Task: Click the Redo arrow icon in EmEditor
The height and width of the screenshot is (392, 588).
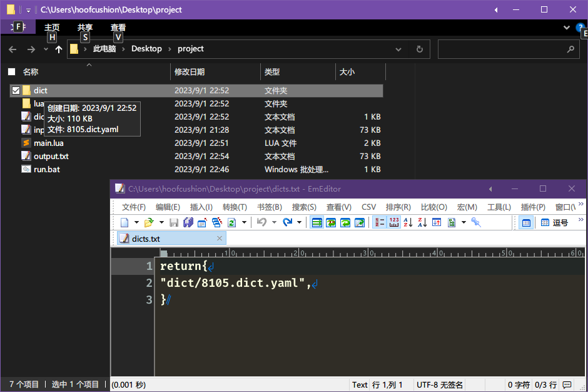Action: pyautogui.click(x=287, y=223)
